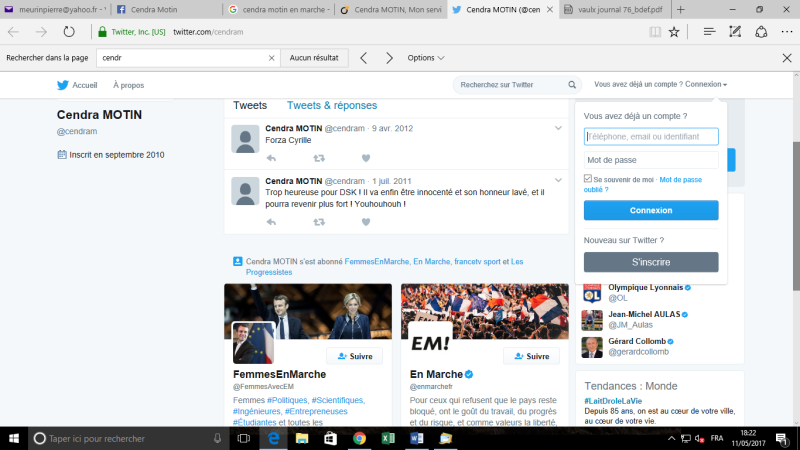
Task: Make a web note pen icon
Action: pos(735,32)
